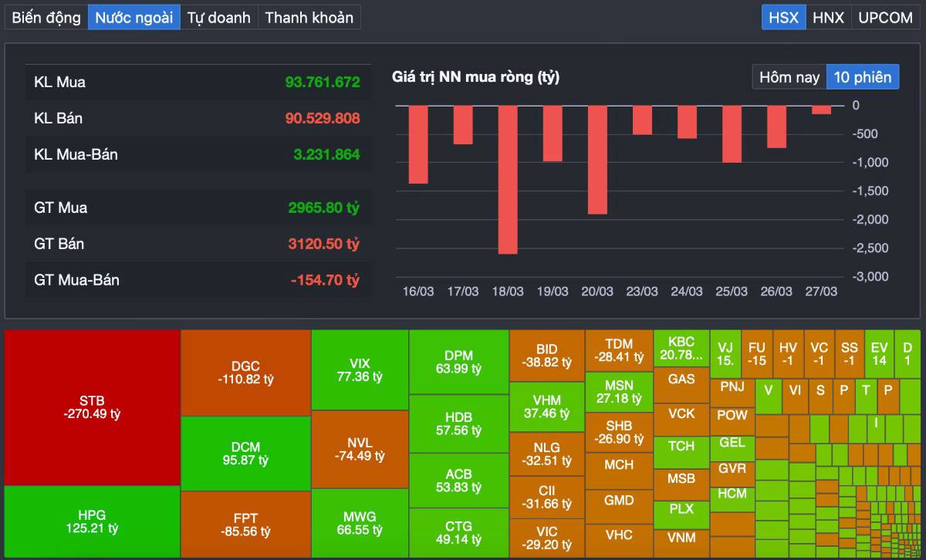Image resolution: width=926 pixels, height=560 pixels.
Task: Select the HPG treemap tile
Action: (x=92, y=521)
